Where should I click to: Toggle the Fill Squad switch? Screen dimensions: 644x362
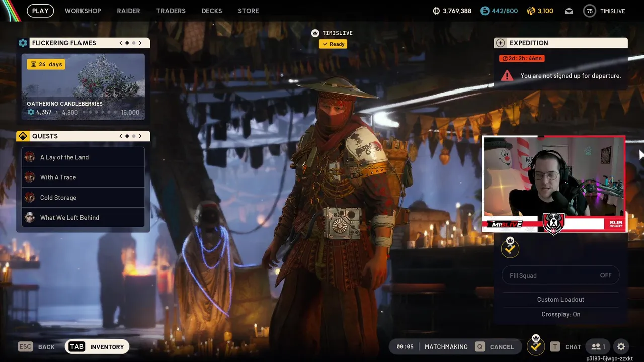[560, 275]
